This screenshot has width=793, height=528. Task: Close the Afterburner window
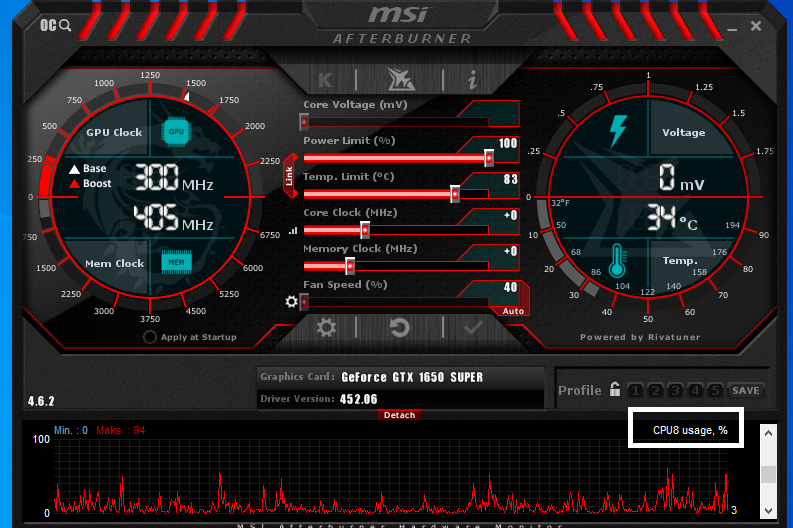pyautogui.click(x=756, y=26)
